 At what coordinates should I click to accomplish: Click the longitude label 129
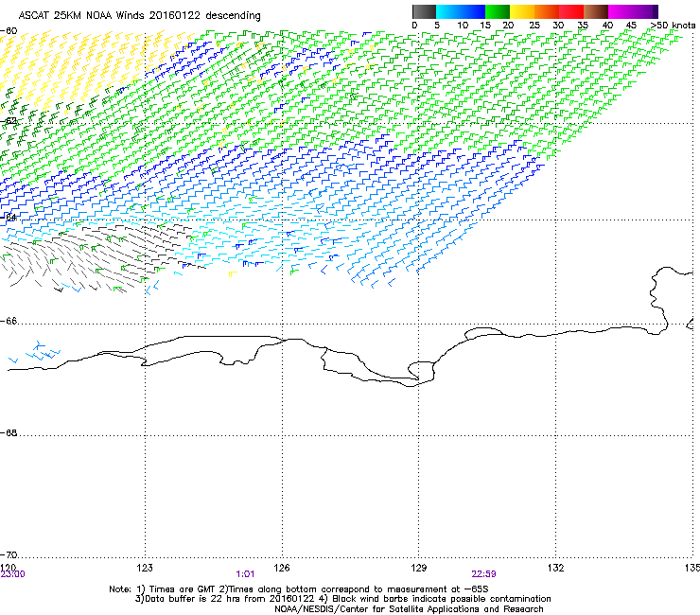tap(419, 567)
